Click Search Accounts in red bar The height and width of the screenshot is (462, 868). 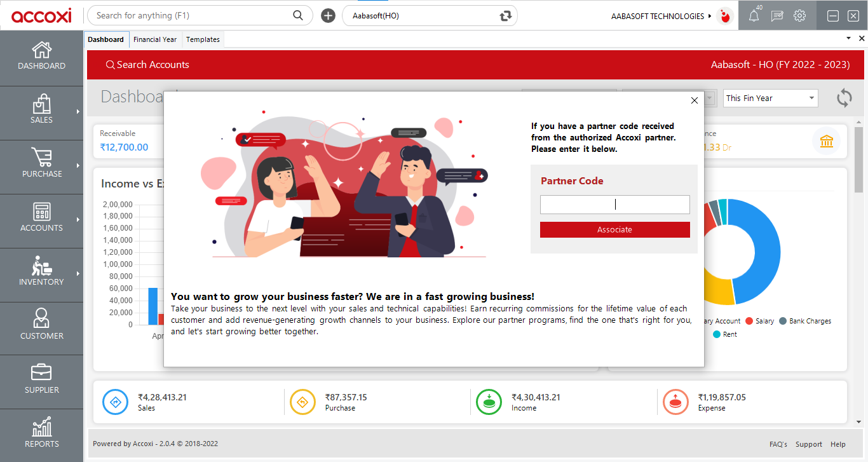click(x=147, y=64)
